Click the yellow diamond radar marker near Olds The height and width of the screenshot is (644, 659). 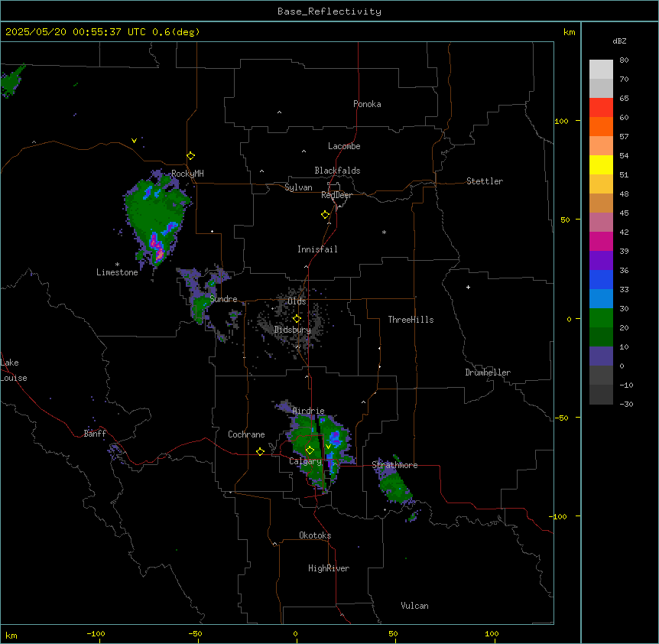297,319
